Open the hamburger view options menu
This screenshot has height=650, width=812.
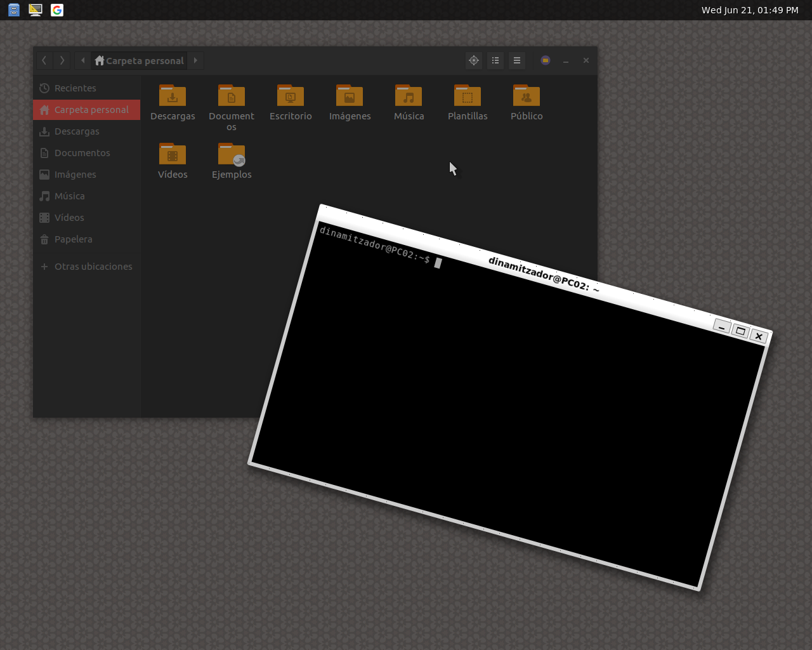[x=516, y=60]
